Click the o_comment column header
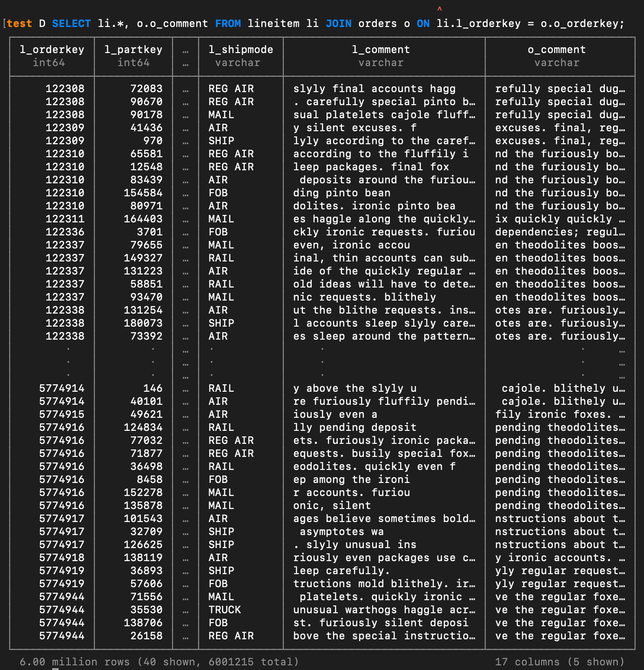The width and height of the screenshot is (644, 670). pyautogui.click(x=557, y=50)
